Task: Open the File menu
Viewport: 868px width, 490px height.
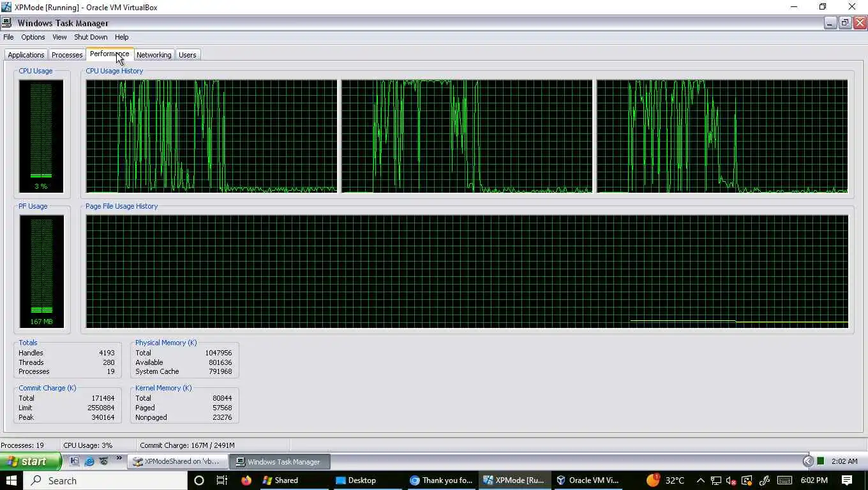Action: tap(8, 37)
